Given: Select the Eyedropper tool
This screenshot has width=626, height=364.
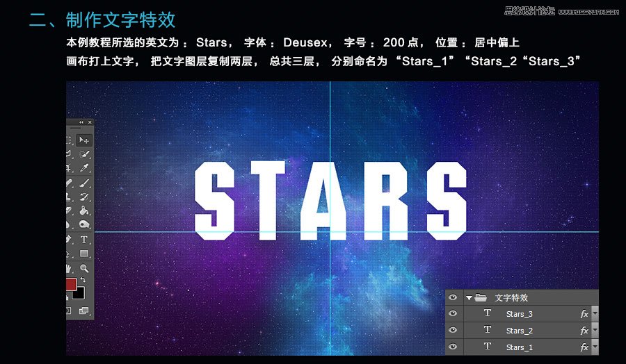Looking at the screenshot, I should coord(84,168).
